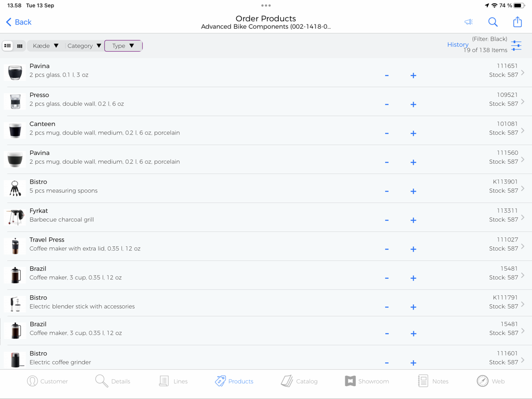
Task: Add one Bistro electric coffee grinder
Action: coord(413,363)
